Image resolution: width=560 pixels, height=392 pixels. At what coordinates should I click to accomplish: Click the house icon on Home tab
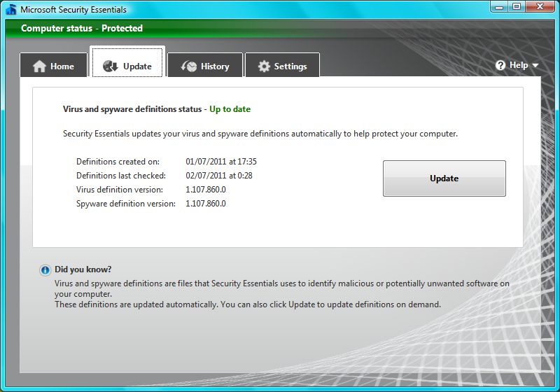(39, 66)
